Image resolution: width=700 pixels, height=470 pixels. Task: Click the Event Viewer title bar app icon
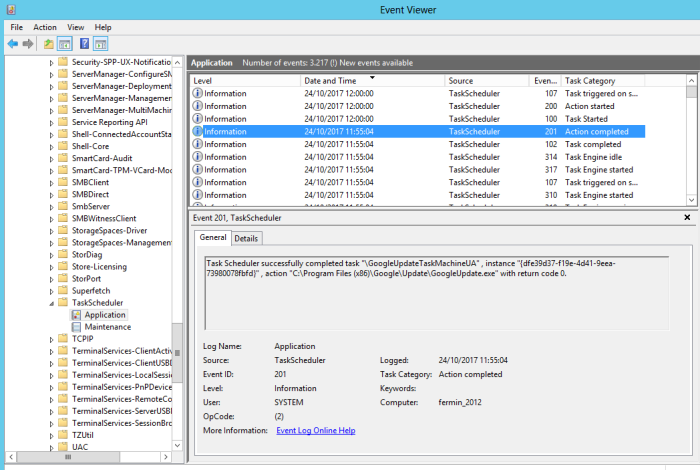[x=11, y=9]
